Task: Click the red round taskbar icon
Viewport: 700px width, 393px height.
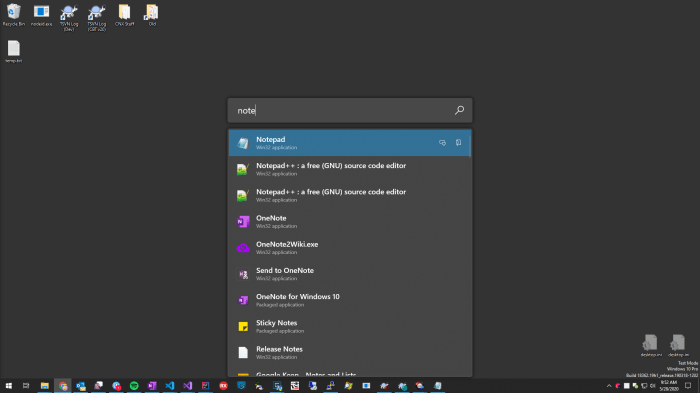Action: coord(223,386)
